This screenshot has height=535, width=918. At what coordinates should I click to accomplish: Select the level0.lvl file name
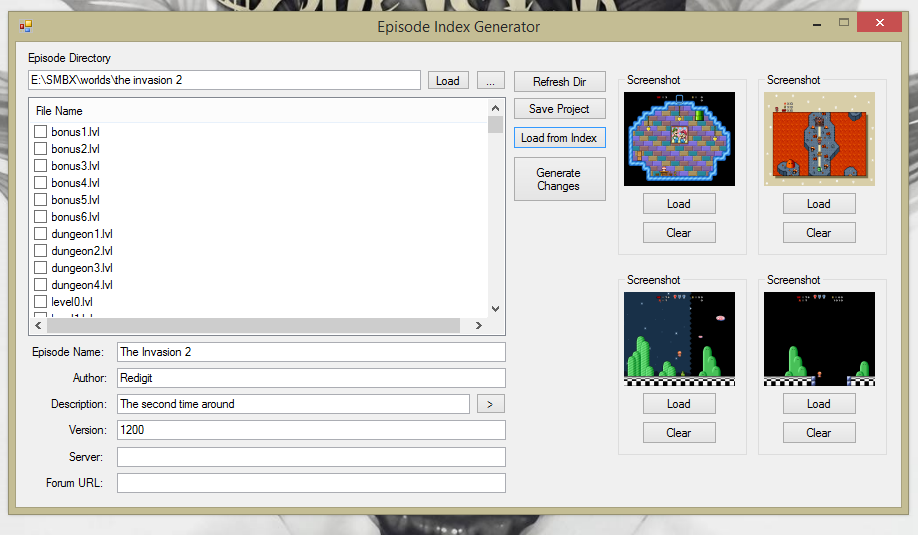[x=72, y=301]
